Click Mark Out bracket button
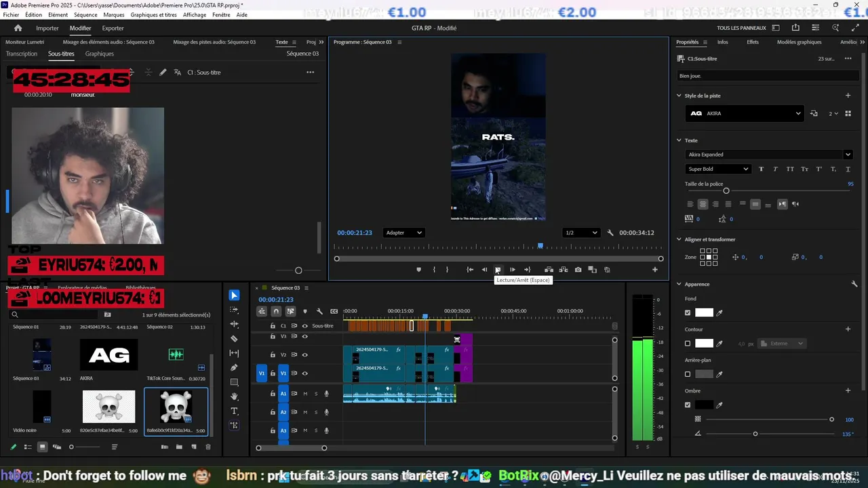 [x=447, y=270]
